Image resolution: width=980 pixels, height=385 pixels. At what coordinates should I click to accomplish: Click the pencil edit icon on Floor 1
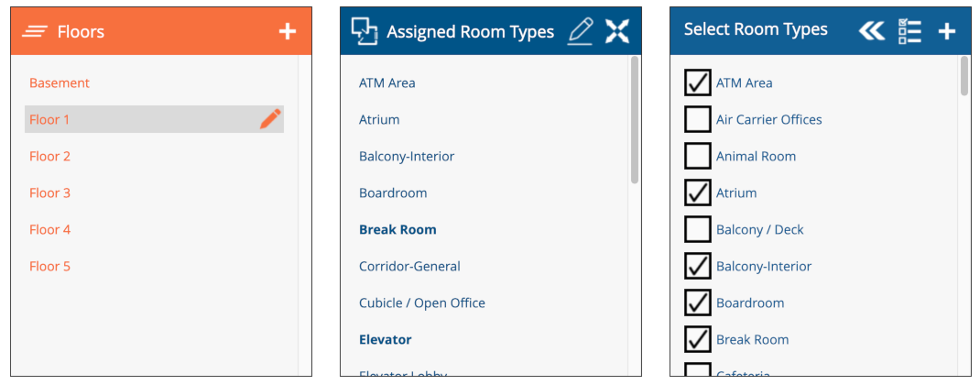pyautogui.click(x=270, y=119)
